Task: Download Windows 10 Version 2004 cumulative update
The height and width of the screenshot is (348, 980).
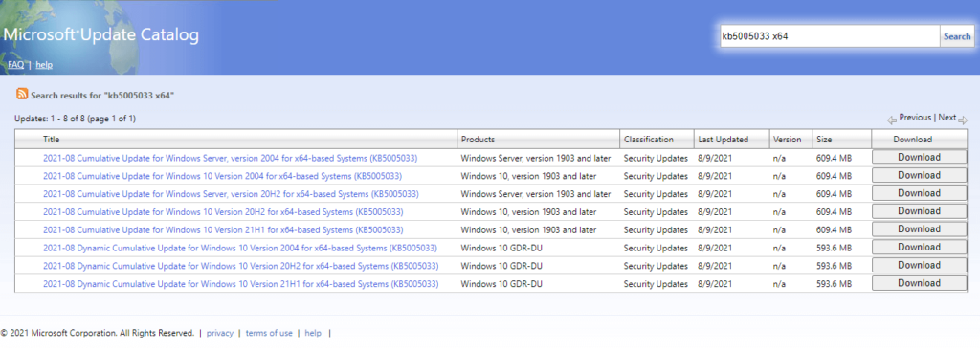Action: [x=919, y=176]
